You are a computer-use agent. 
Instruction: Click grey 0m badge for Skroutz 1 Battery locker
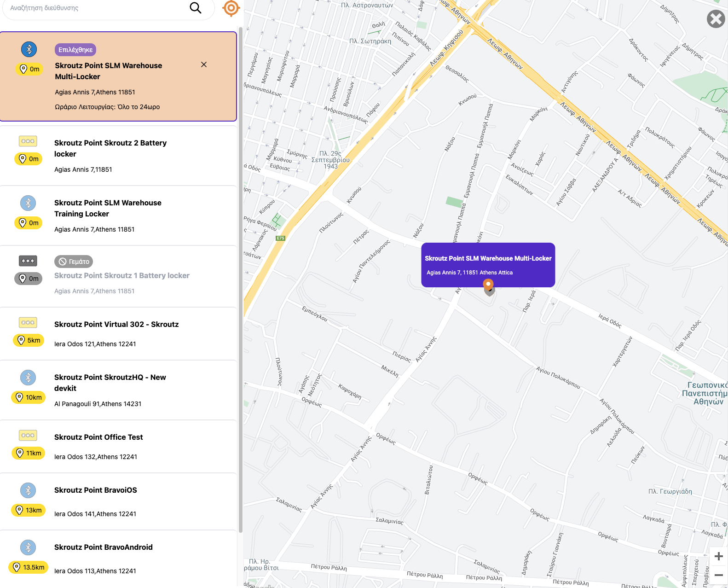click(29, 279)
